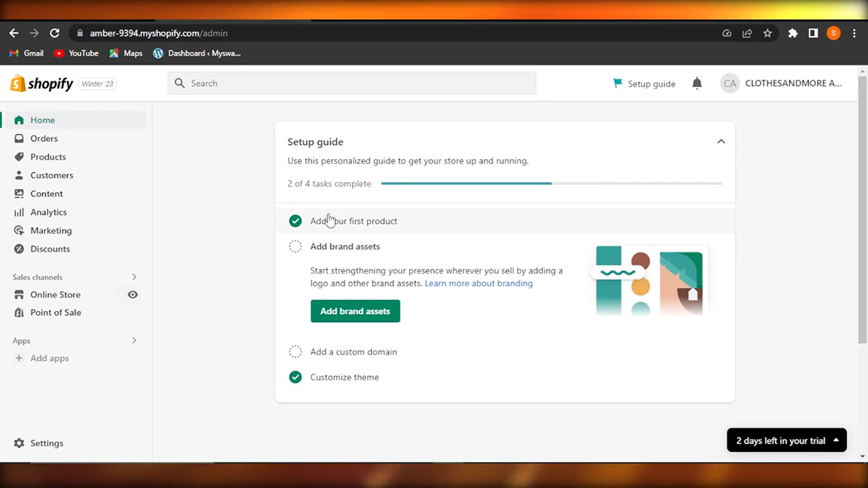Open Setup guide from the top bar

click(644, 84)
